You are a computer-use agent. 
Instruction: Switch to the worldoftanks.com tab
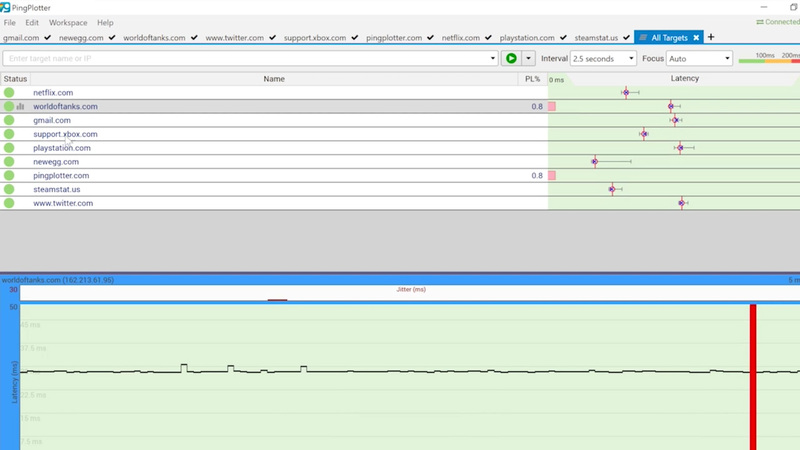coord(154,38)
